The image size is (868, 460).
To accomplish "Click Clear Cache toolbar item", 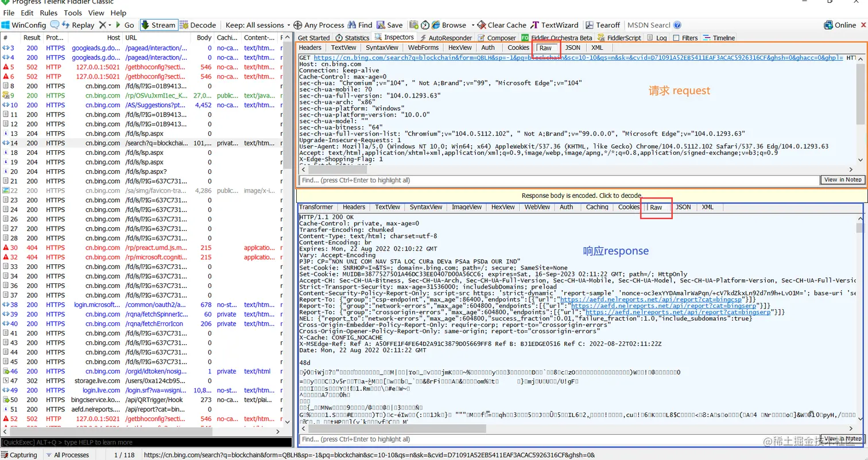I will point(502,25).
